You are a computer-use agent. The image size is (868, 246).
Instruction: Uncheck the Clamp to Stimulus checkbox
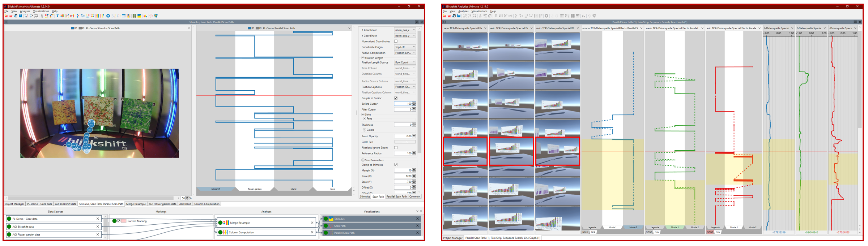(396, 164)
